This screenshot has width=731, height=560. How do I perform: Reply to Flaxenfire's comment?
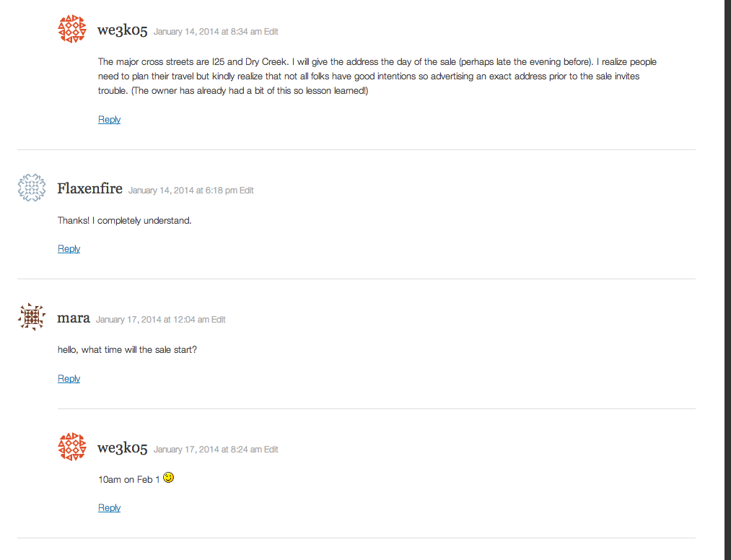tap(69, 249)
